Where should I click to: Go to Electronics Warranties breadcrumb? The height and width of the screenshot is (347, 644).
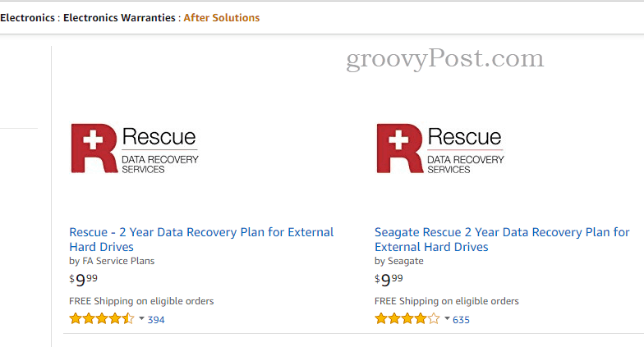pos(119,18)
